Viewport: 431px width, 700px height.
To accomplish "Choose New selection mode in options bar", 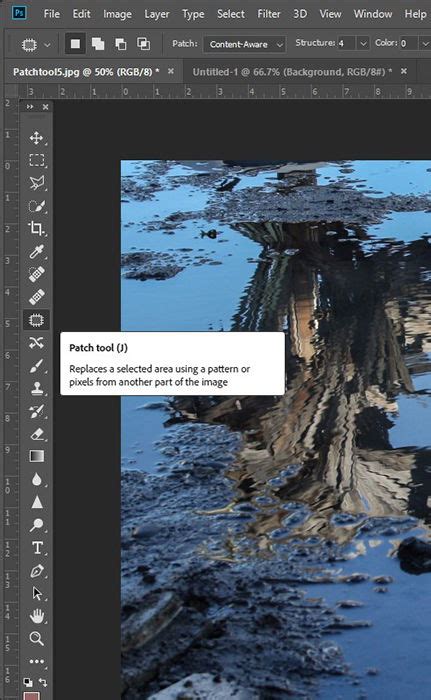I will [75, 44].
